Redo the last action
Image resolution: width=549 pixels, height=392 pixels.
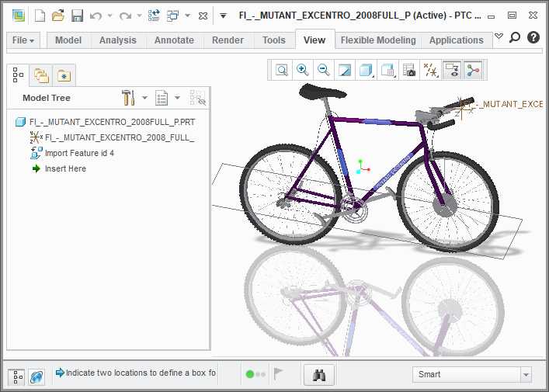(x=125, y=16)
